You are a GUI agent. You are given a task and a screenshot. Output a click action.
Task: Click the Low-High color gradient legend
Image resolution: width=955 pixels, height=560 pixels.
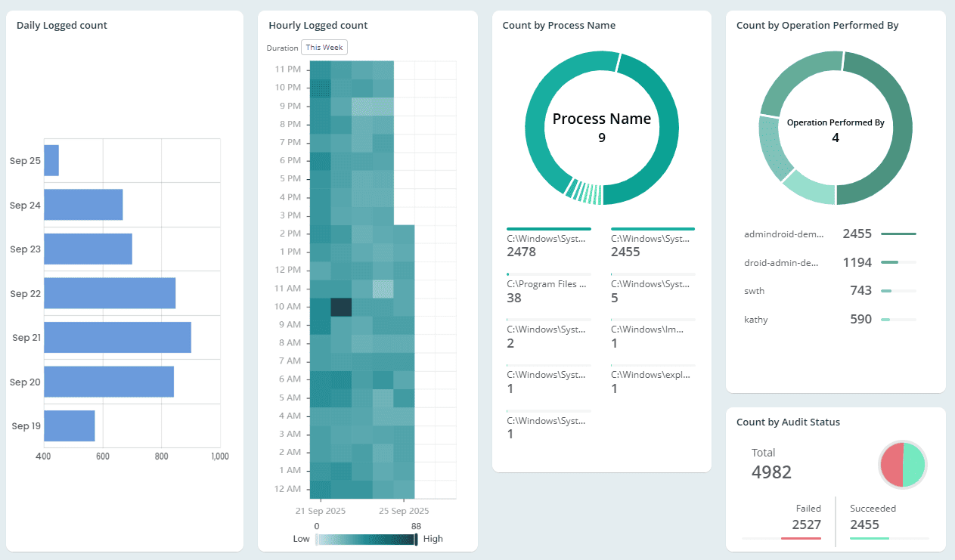click(366, 539)
